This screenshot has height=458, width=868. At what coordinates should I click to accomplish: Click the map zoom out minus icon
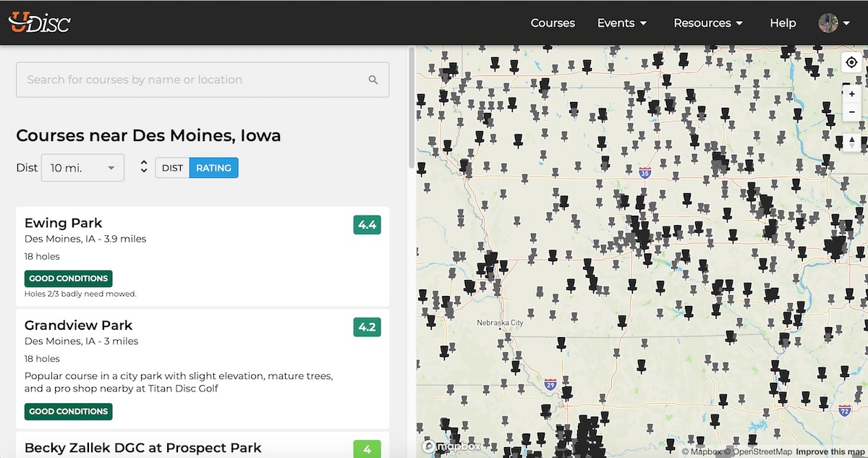click(852, 112)
